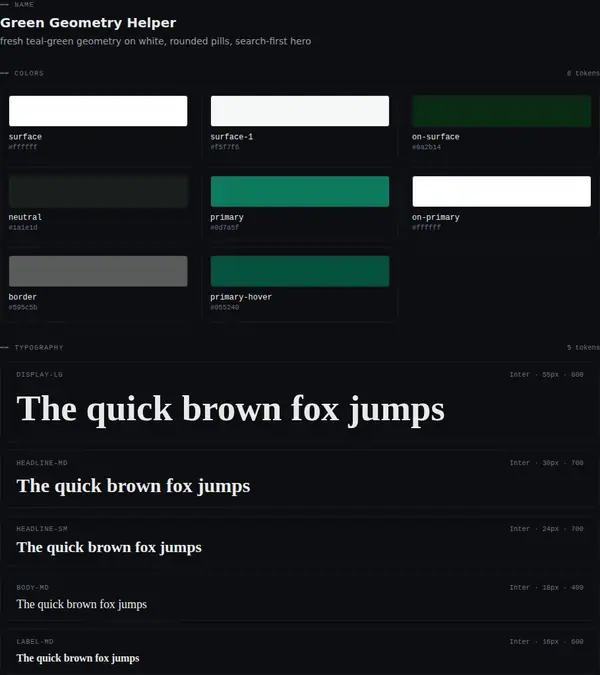
Task: Choose the primary teal-green swatch
Action: 300,191
